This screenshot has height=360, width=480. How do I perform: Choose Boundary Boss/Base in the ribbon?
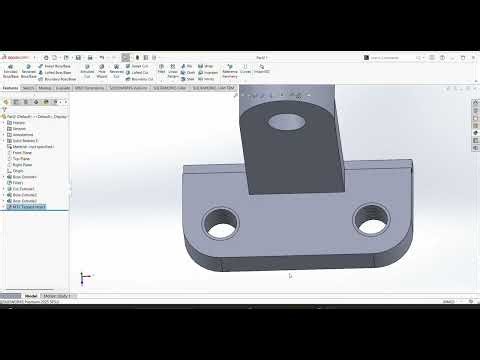point(57,79)
